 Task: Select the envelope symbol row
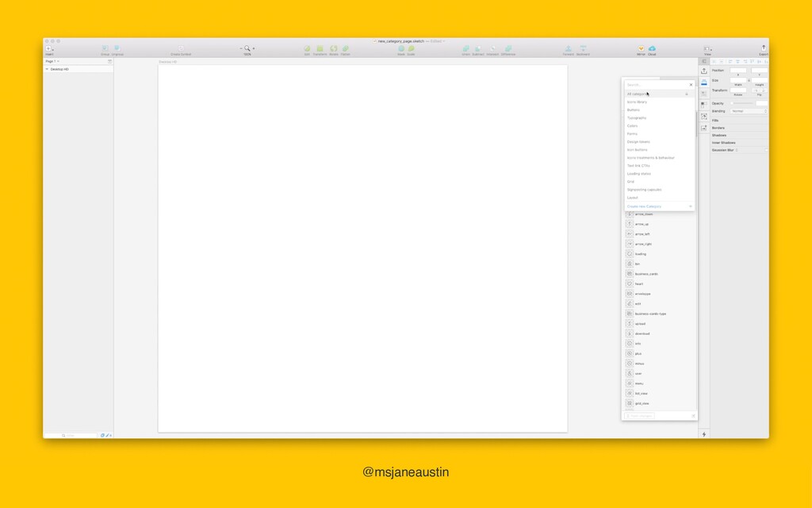tap(659, 294)
